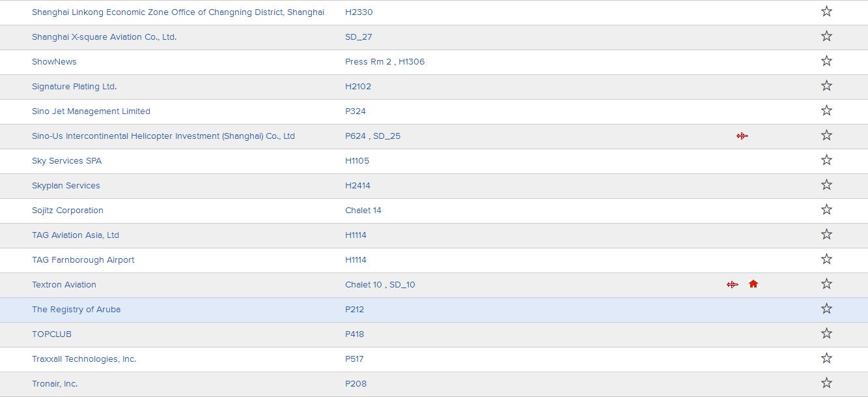868x397 pixels.
Task: Select booth H1105
Action: (357, 160)
